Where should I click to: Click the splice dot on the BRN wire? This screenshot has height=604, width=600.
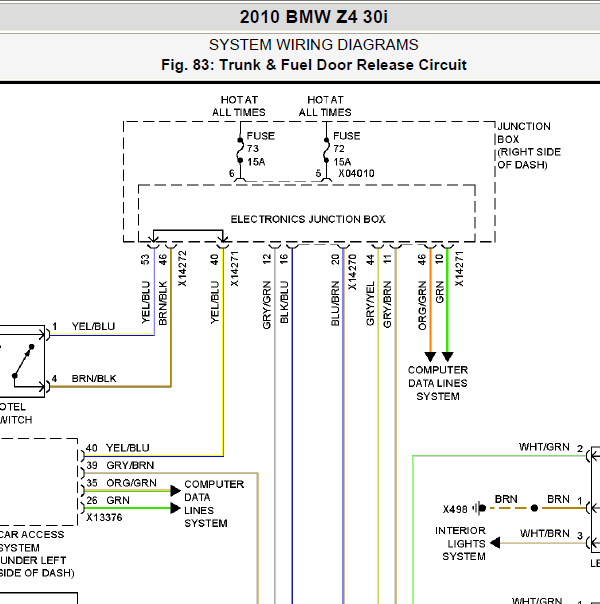click(534, 508)
